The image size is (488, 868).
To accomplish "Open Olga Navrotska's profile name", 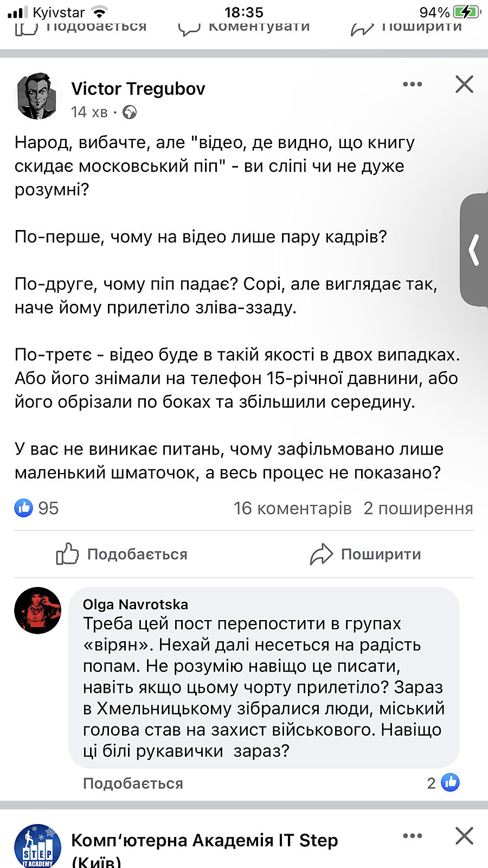I will 136,604.
